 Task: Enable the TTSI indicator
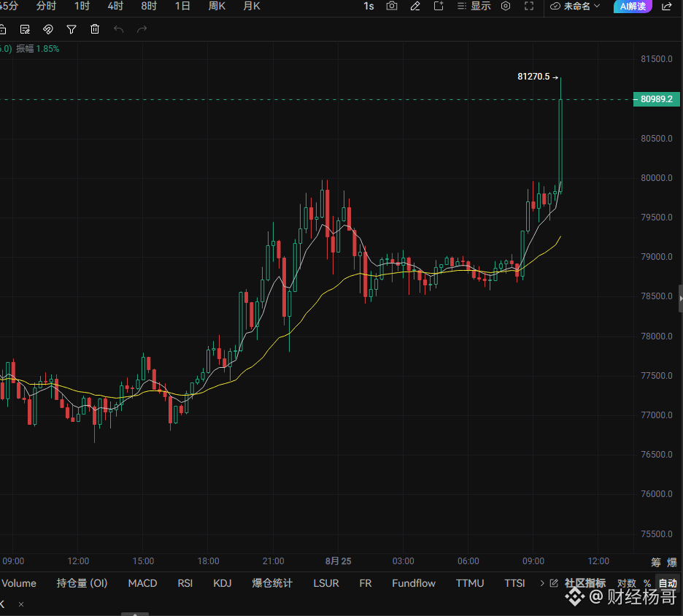[514, 583]
